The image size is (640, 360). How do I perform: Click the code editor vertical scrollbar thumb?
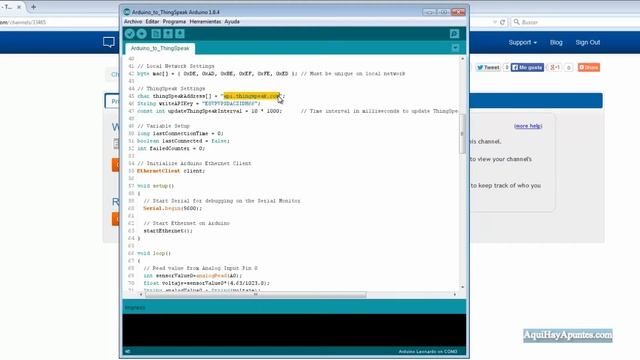[462, 134]
